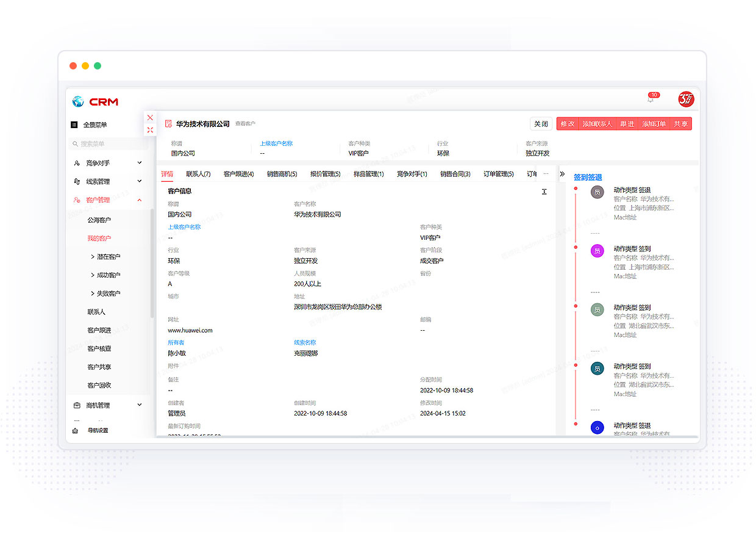Open the 销售商机(5) tab

coord(282,174)
